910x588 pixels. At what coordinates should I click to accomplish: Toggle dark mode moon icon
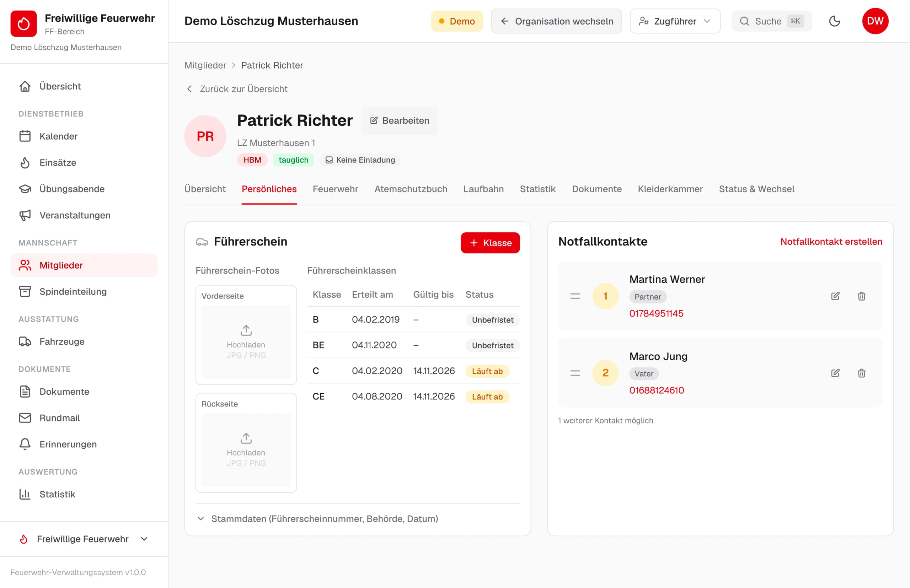coord(834,21)
